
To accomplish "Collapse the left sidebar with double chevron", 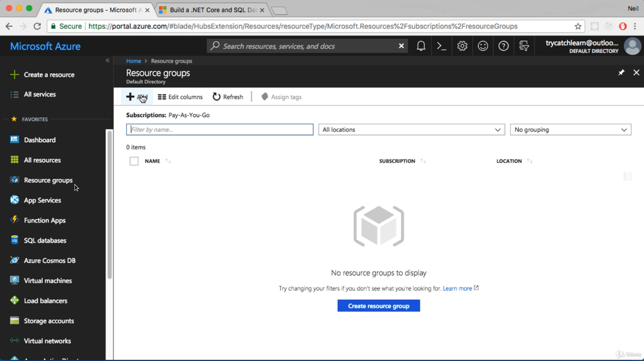I will click(x=108, y=60).
